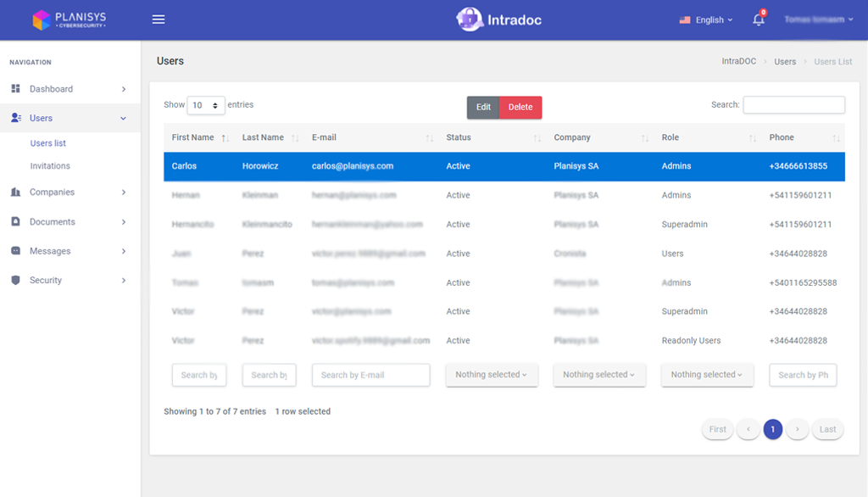Sort the table by First Name
The image size is (868, 497).
[x=196, y=137]
